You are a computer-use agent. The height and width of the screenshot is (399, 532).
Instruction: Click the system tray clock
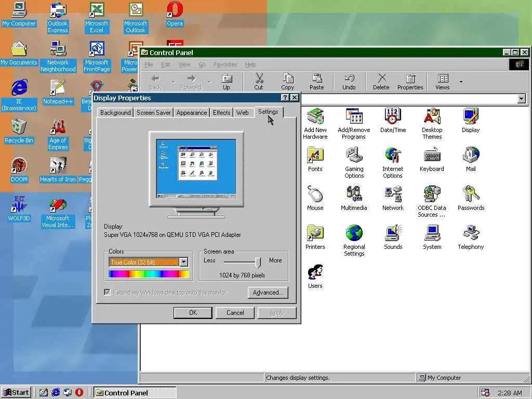[510, 393]
